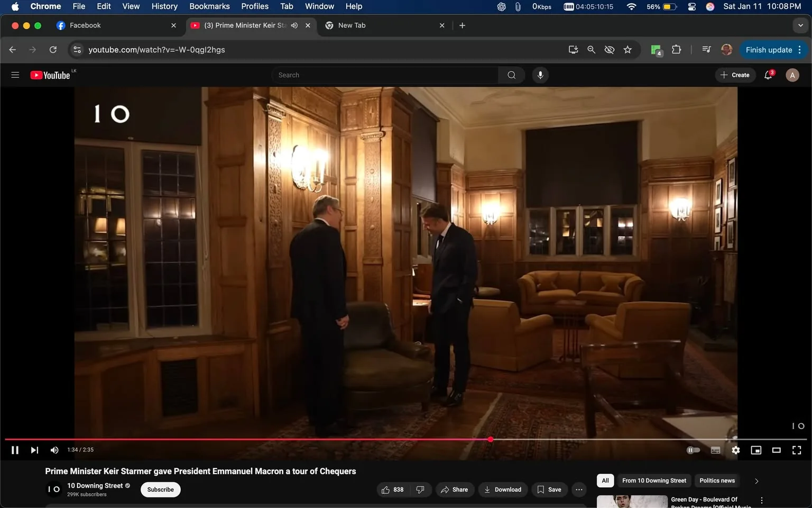This screenshot has width=812, height=508.
Task: Enable miniplayer mode
Action: [756, 450]
